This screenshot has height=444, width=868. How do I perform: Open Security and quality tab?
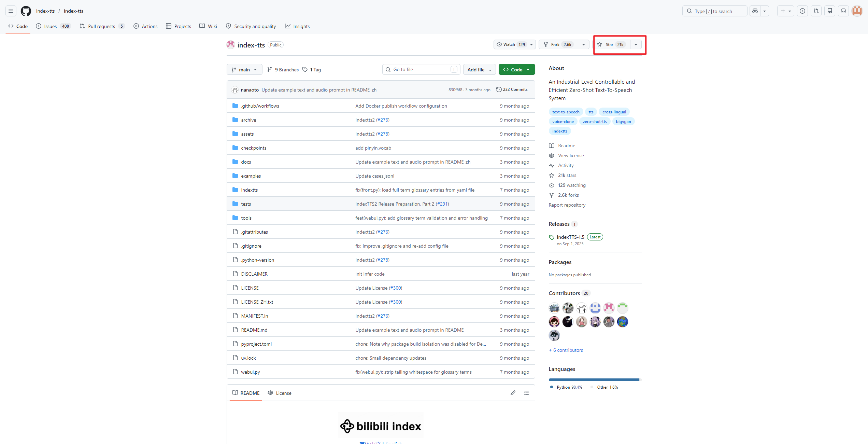251,26
